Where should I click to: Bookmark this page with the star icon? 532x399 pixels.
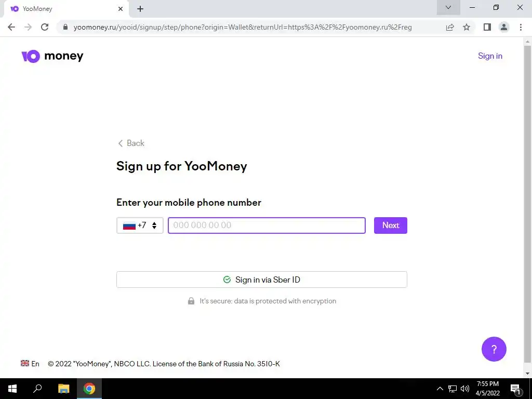tap(467, 27)
